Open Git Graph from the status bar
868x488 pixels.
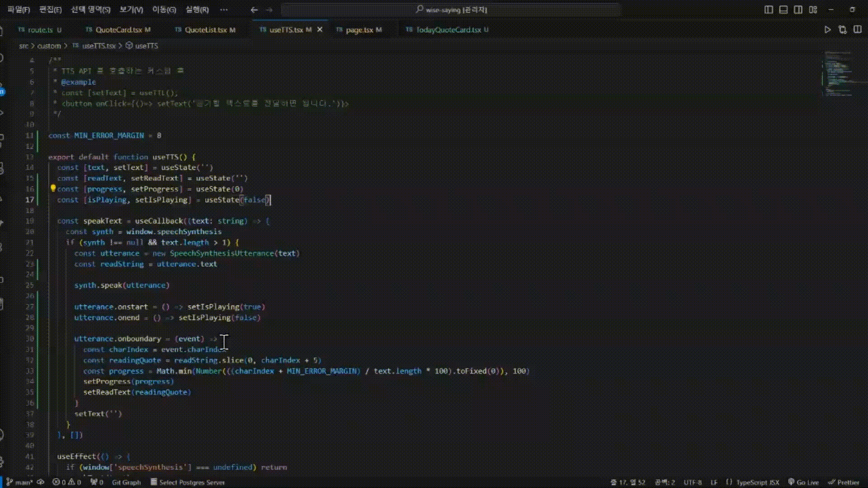[x=126, y=482]
